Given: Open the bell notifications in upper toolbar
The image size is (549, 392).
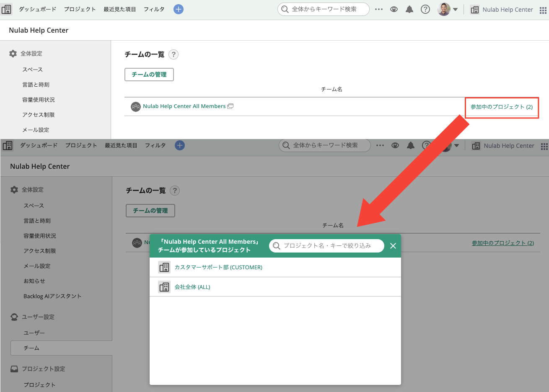Looking at the screenshot, I should click(x=409, y=9).
